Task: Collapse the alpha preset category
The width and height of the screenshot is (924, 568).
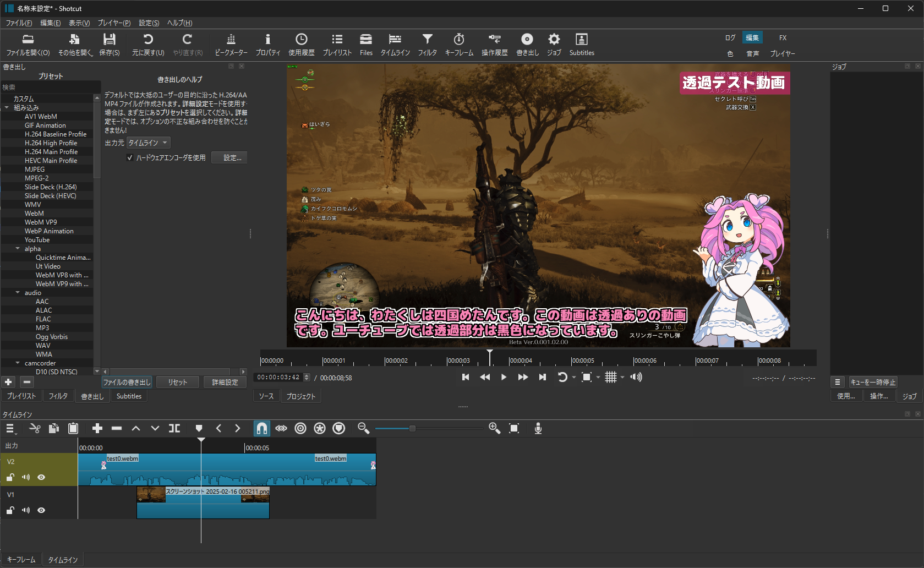Action: click(18, 248)
